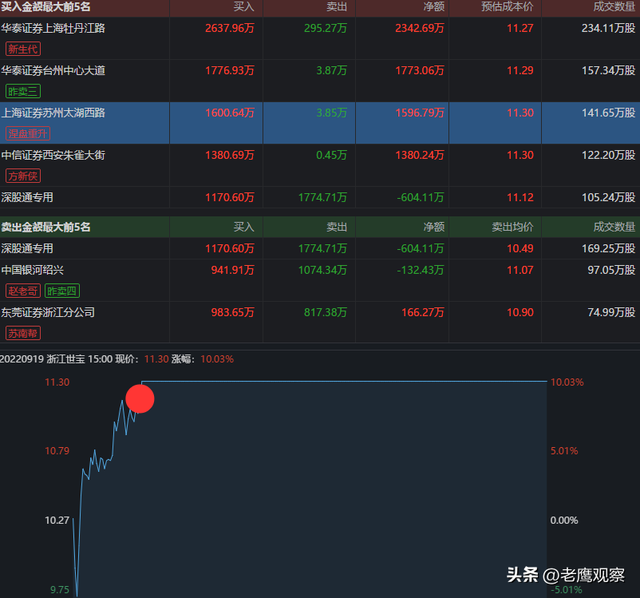This screenshot has width=640, height=598.
Task: Click the green 昨卖三 tag
Action: pos(23,91)
